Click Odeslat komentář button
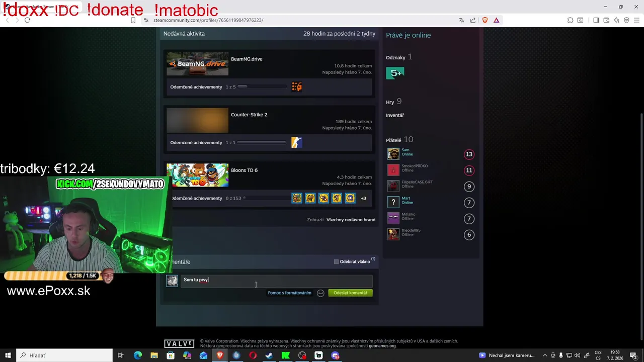This screenshot has width=644, height=362. [x=350, y=293]
